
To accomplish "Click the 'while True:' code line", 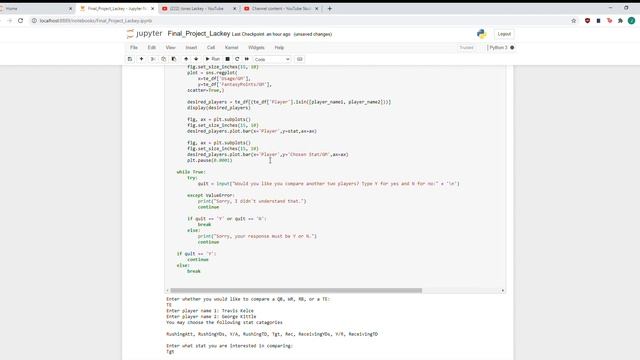I will click(x=191, y=172).
